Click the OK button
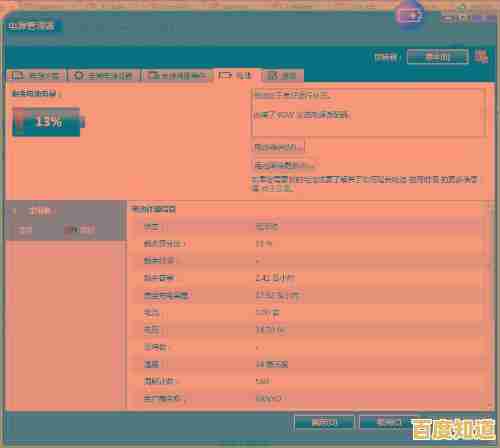The width and height of the screenshot is (500, 448). pyautogui.click(x=324, y=423)
